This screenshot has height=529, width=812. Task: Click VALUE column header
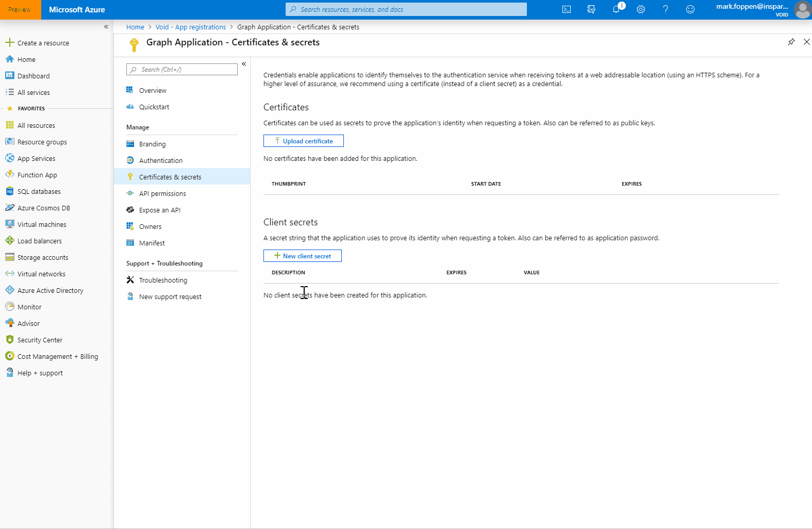pos(532,272)
